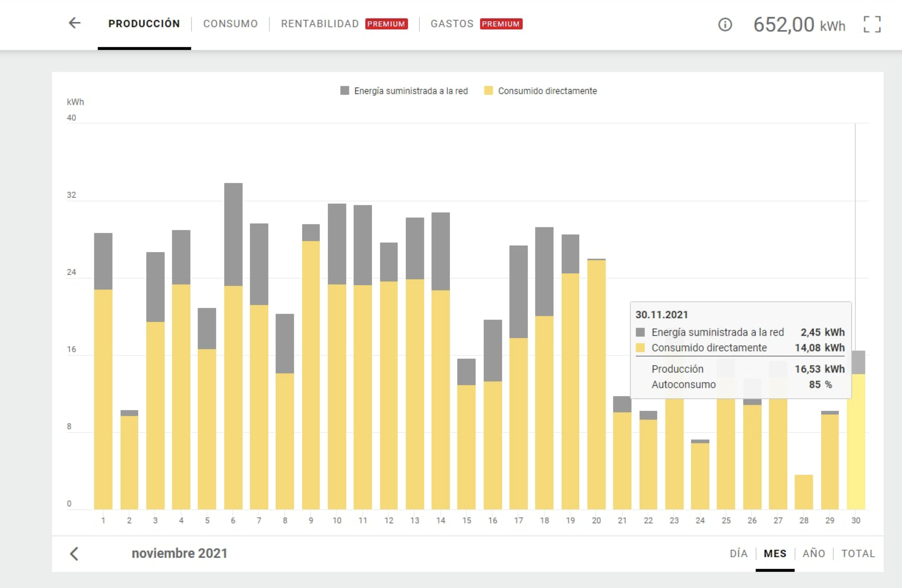Select the bar for day 17
Image resolution: width=902 pixels, height=588 pixels.
519,377
